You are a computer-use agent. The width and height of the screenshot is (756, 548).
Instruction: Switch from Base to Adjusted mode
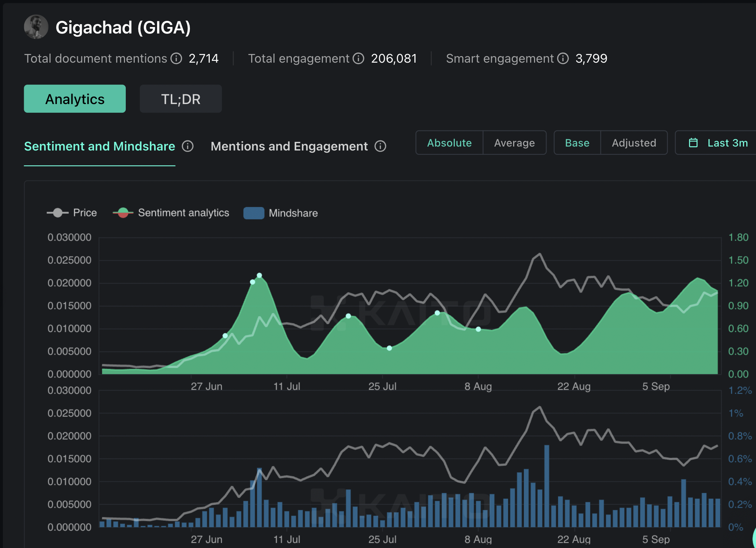634,143
